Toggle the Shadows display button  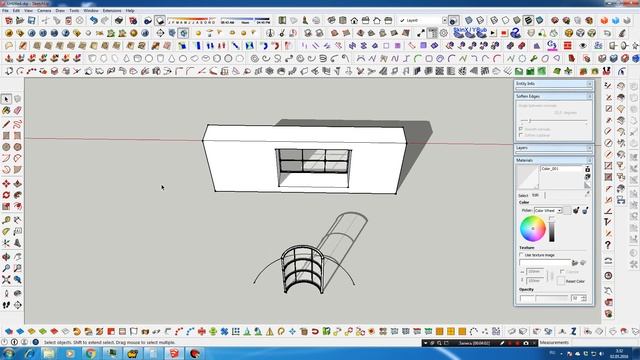click(160, 20)
